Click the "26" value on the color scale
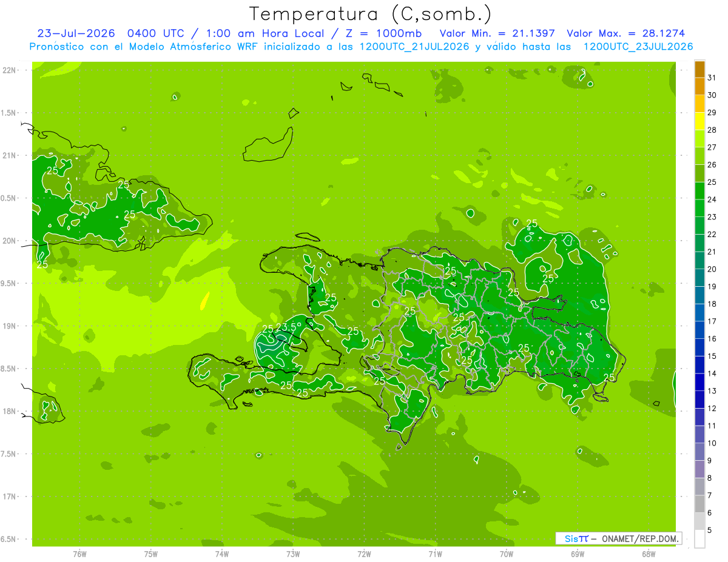 712,165
